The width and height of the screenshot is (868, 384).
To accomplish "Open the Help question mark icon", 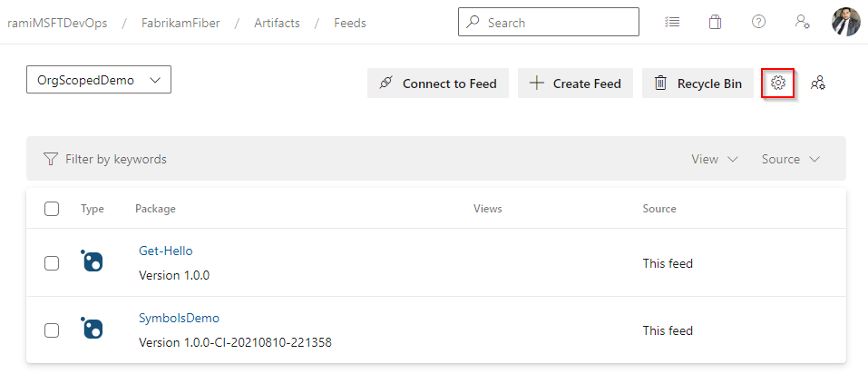I will [758, 23].
